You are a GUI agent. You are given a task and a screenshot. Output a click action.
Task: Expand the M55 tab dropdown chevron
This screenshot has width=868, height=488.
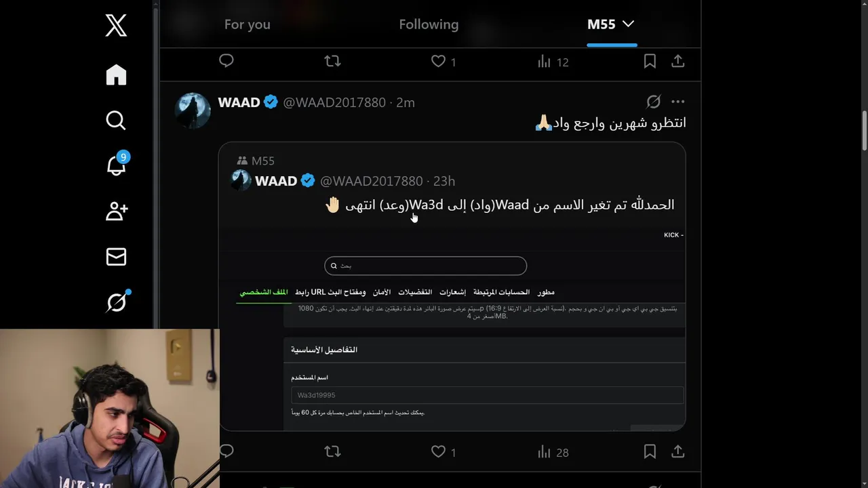[628, 24]
